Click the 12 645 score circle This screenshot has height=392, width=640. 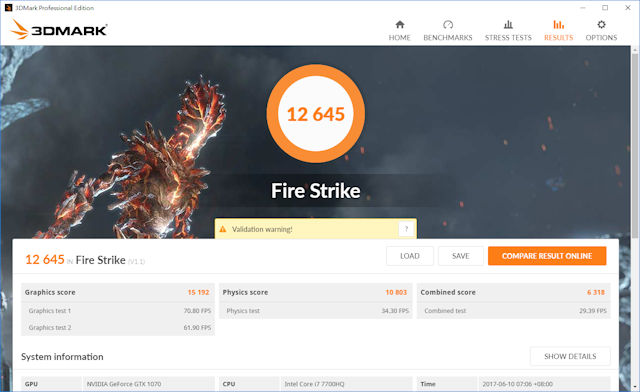316,114
